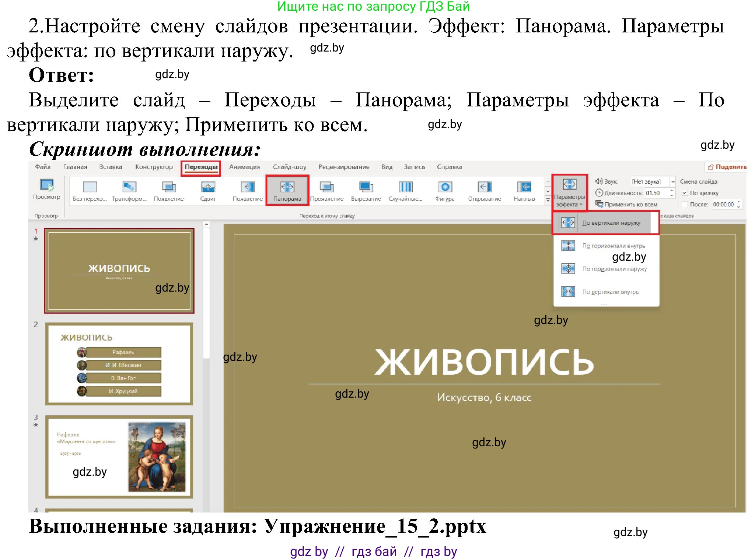Switch to the Вставка tab

[111, 167]
